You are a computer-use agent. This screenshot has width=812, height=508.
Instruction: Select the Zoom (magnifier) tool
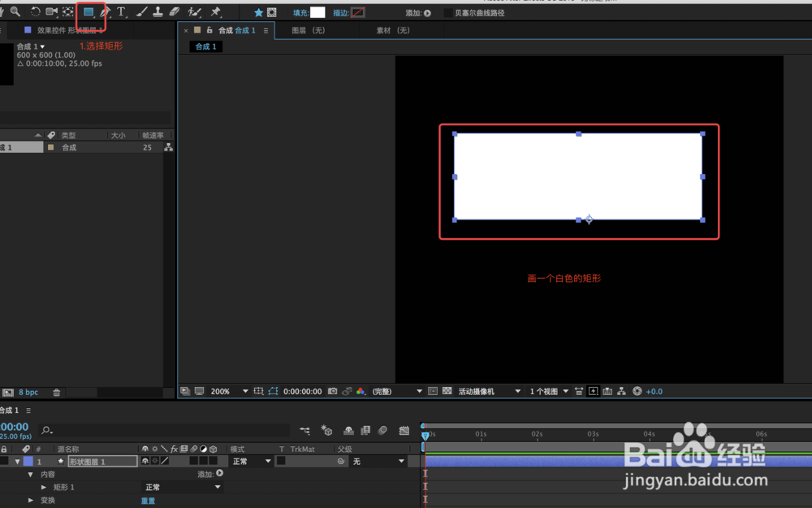pos(15,11)
